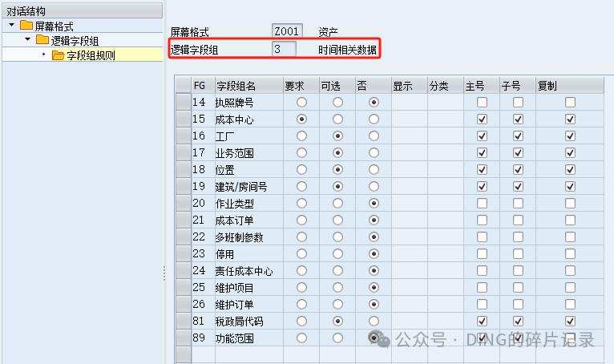614x364 pixels.
Task: Uncheck 子号 for 位置
Action: pos(518,170)
